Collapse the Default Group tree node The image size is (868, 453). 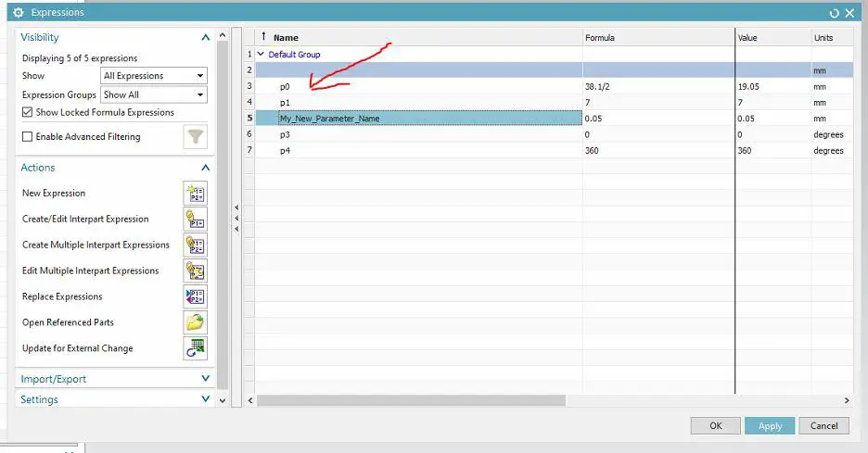(261, 54)
